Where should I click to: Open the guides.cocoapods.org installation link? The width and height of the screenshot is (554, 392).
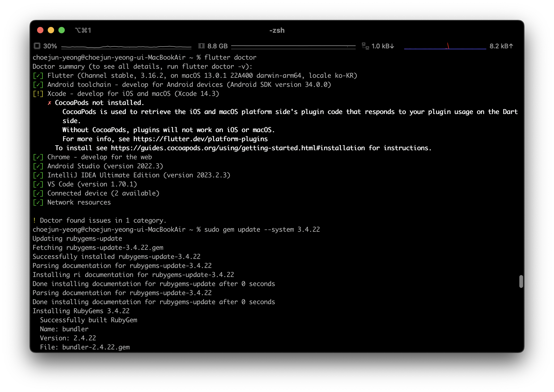(238, 148)
